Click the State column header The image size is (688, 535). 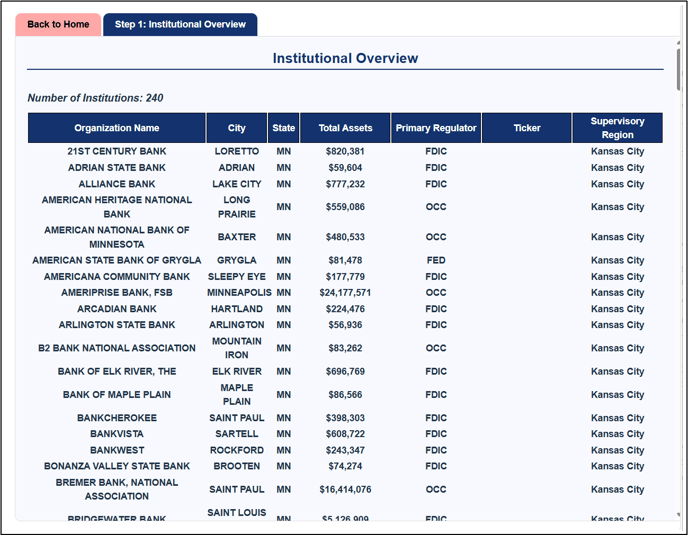(x=283, y=128)
